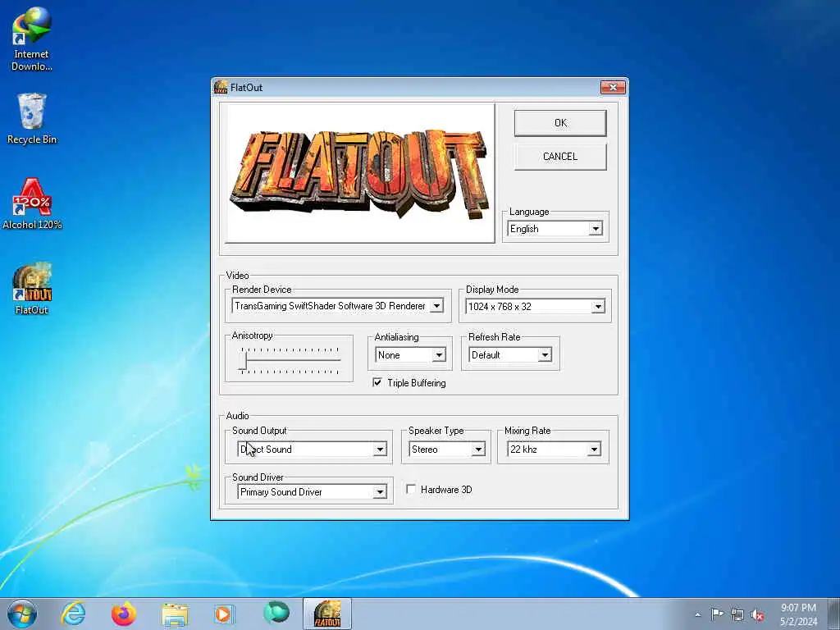840x630 pixels.
Task: Click the FlatOut logo image
Action: [359, 173]
